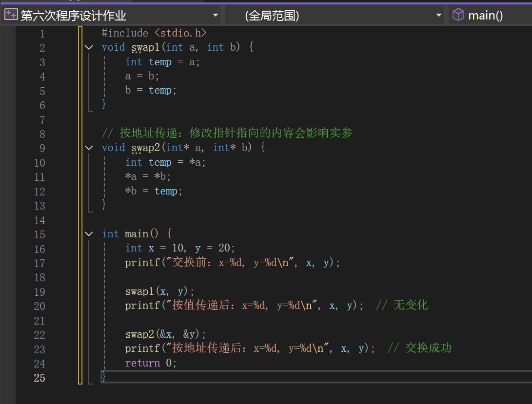This screenshot has height=404, width=532.
Task: Click the 'return 0;' statement
Action: click(151, 363)
